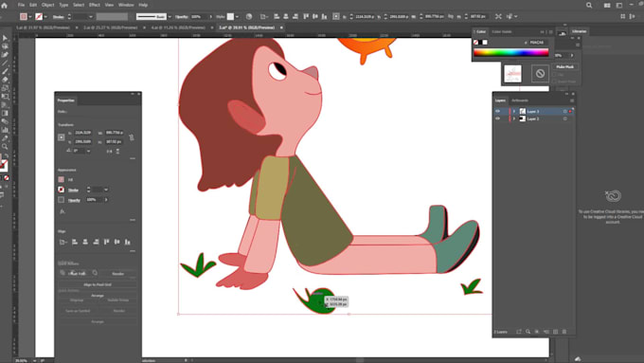The image size is (644, 363).
Task: Switch to the Color Guide tab
Action: pos(502,31)
